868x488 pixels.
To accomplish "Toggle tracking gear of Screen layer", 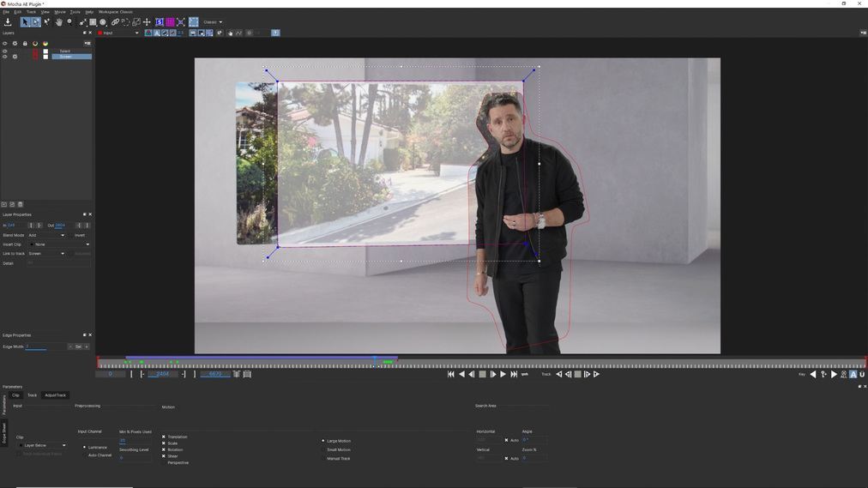I will 15,57.
